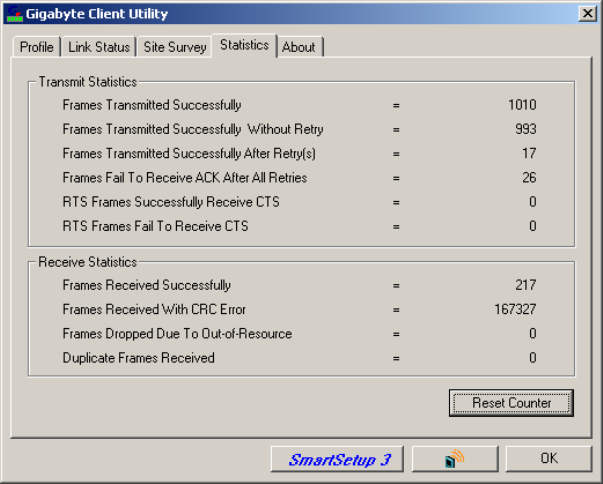
Task: Click RTS Frames Successfully Receive CTS label
Action: click(x=171, y=202)
